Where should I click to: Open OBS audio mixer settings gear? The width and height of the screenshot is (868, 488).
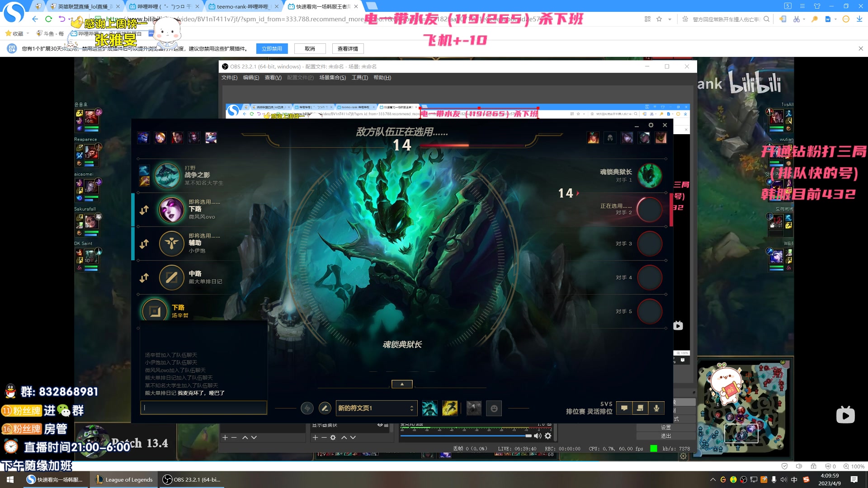coord(548,436)
